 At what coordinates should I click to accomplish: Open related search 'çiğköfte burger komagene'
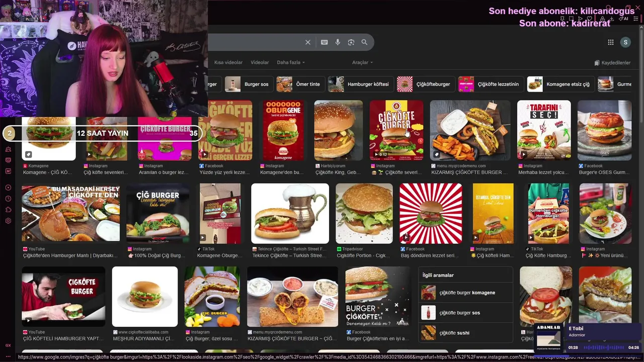pos(465,293)
